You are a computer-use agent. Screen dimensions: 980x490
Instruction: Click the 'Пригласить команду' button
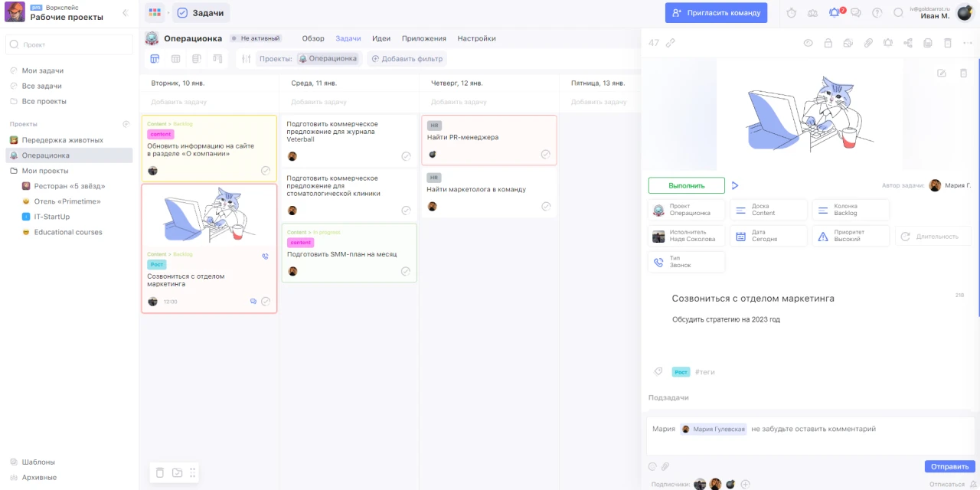coord(716,12)
